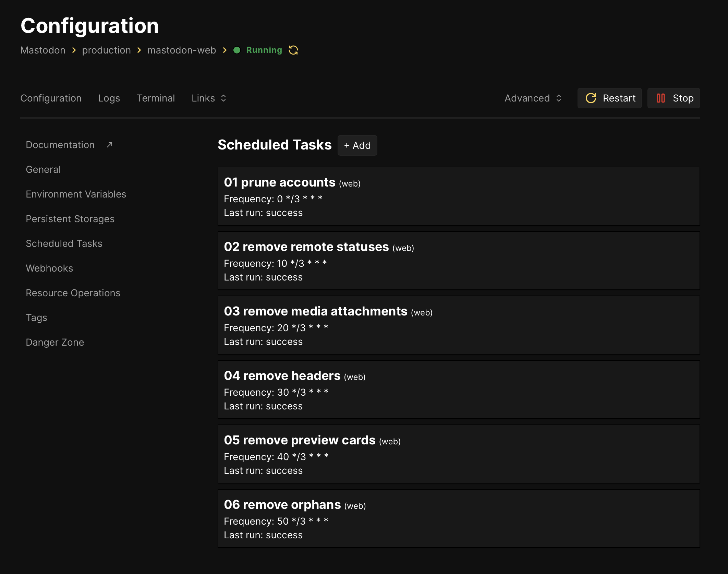The height and width of the screenshot is (574, 728).
Task: Open the Mastodon breadcrumb link
Action: tap(43, 50)
